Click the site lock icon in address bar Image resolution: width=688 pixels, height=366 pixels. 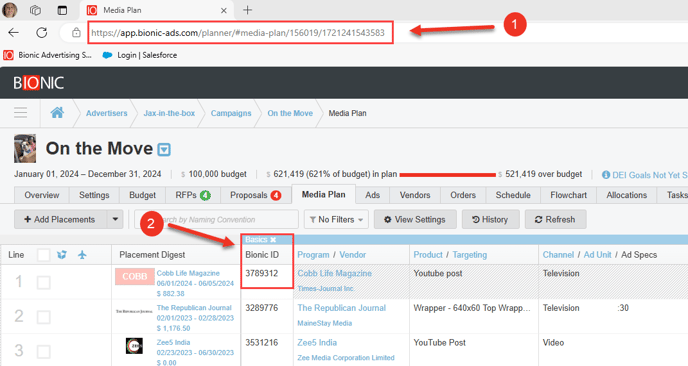76,32
